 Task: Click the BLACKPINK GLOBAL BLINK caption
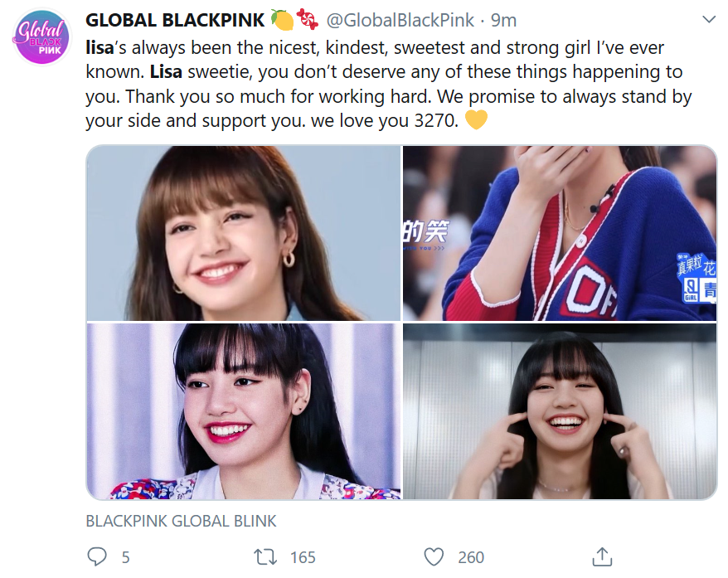coord(181,521)
